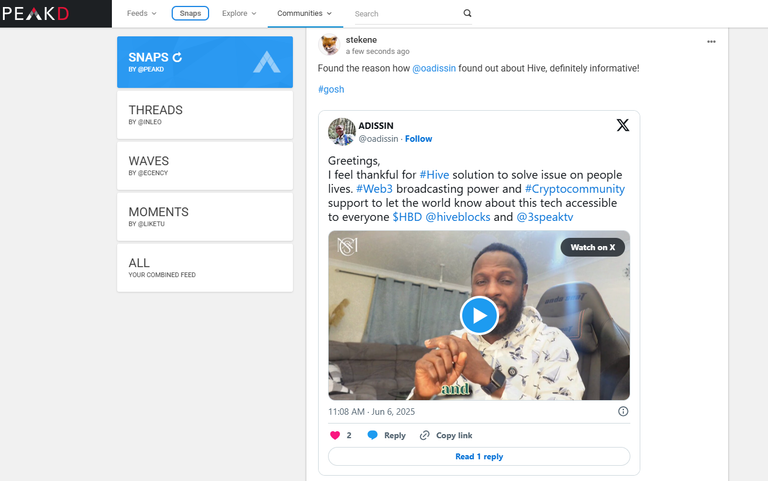
Task: Expand the Explore dropdown menu
Action: click(x=239, y=13)
